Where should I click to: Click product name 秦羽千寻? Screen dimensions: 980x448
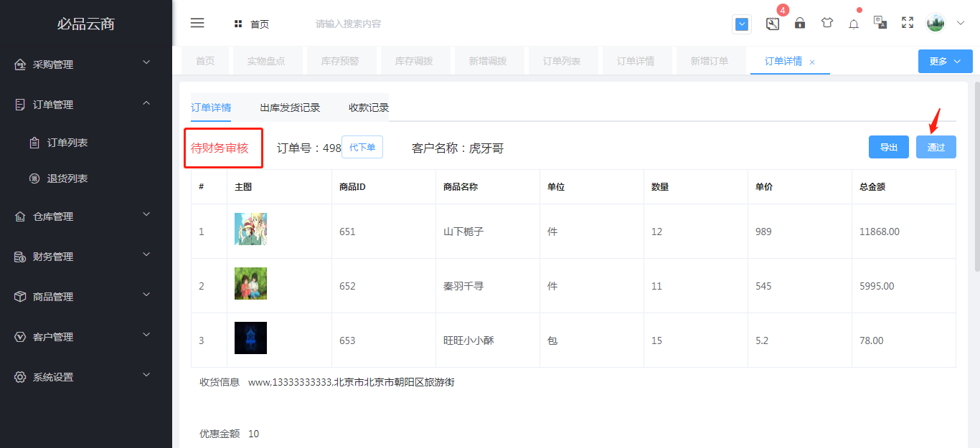pyautogui.click(x=463, y=286)
